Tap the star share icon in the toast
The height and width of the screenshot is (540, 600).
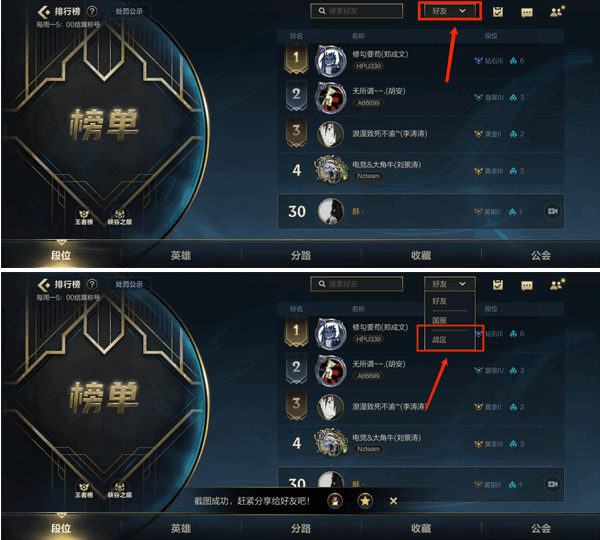(365, 501)
